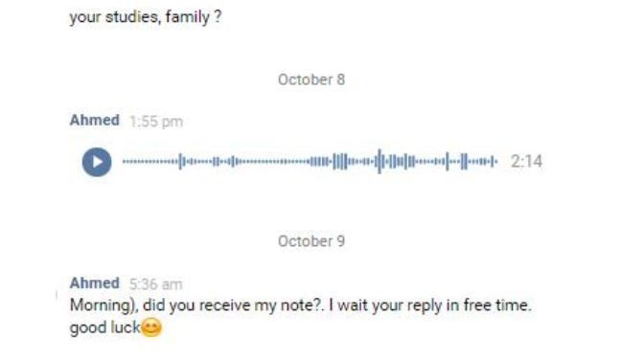Jump to the end of the voice waveform

coord(496,162)
